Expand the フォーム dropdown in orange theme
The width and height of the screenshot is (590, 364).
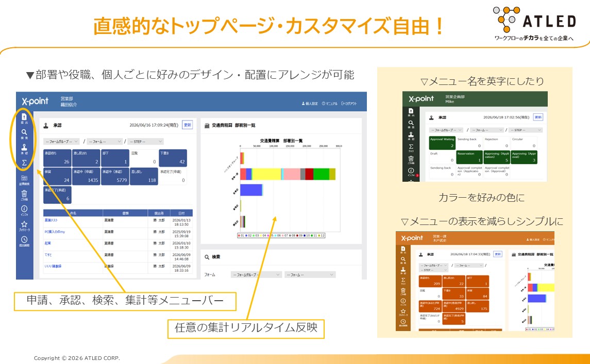pos(468,266)
